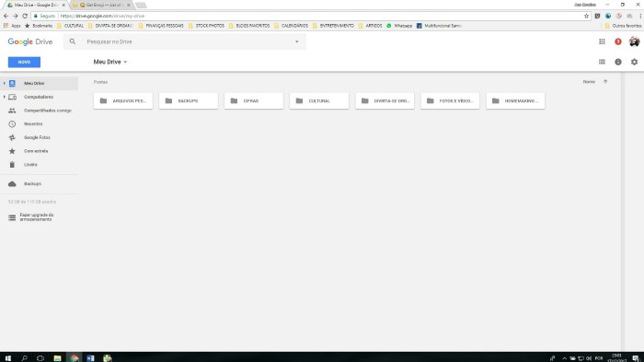Open File Explorer on taskbar
The width and height of the screenshot is (644, 362).
57,358
